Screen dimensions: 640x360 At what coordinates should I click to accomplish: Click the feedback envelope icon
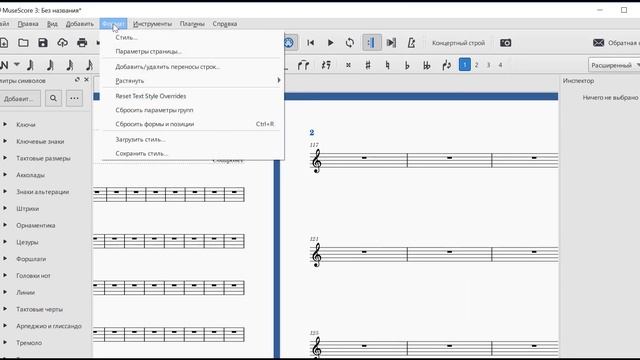click(598, 42)
